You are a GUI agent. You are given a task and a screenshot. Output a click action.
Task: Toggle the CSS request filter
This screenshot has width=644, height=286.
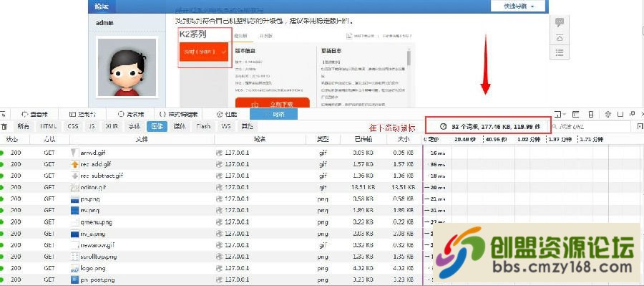(73, 126)
